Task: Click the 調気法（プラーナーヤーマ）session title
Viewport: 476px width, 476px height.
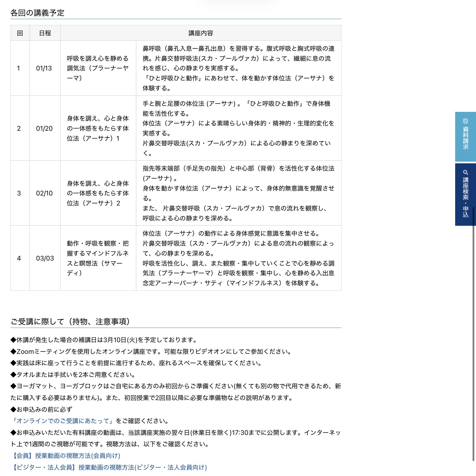Action: (x=98, y=68)
